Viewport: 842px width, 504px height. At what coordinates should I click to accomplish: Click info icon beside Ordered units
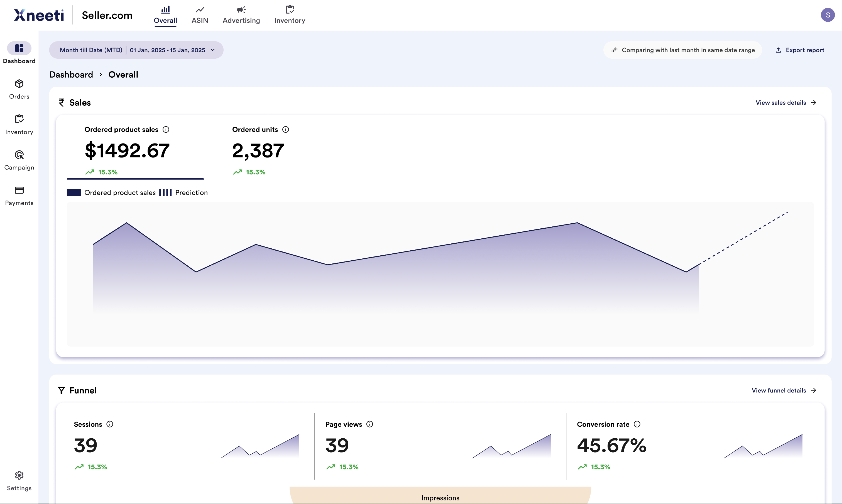pos(285,129)
